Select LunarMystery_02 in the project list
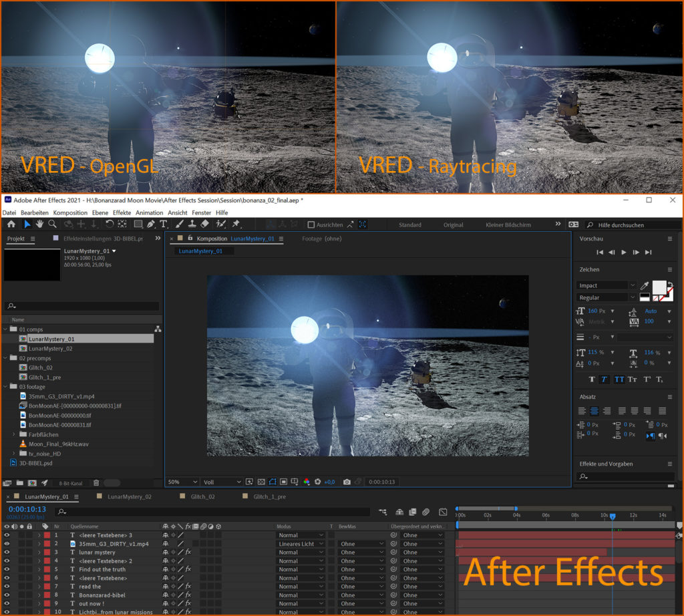The width and height of the screenshot is (684, 616). (50, 349)
